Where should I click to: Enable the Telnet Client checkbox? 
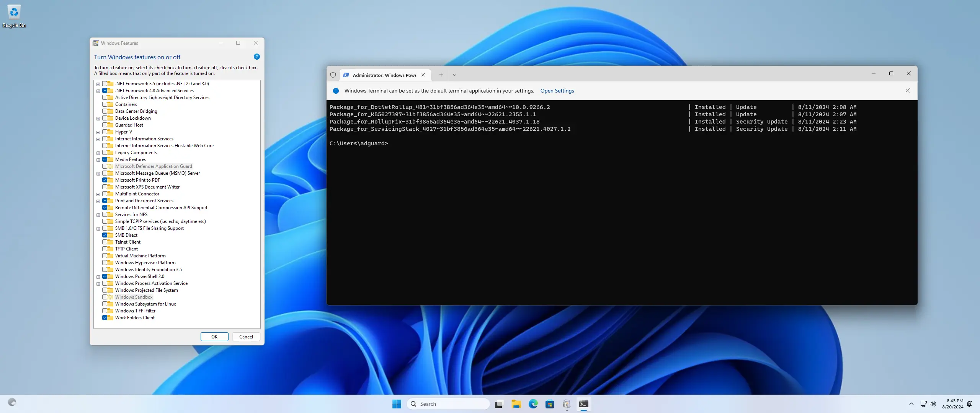(105, 242)
